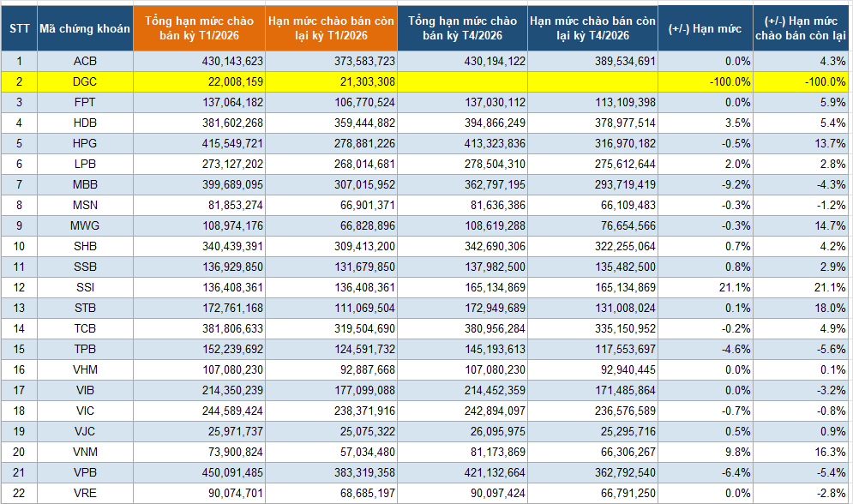
Task: Select the Hạn mức còn lại T4/2026 header
Action: (x=592, y=28)
